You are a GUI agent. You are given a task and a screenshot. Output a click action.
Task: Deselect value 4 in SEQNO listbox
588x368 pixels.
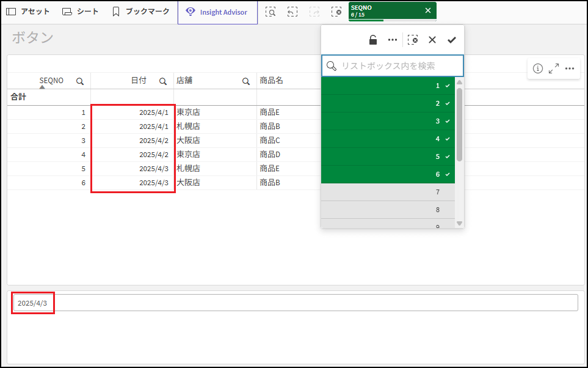tap(388, 139)
